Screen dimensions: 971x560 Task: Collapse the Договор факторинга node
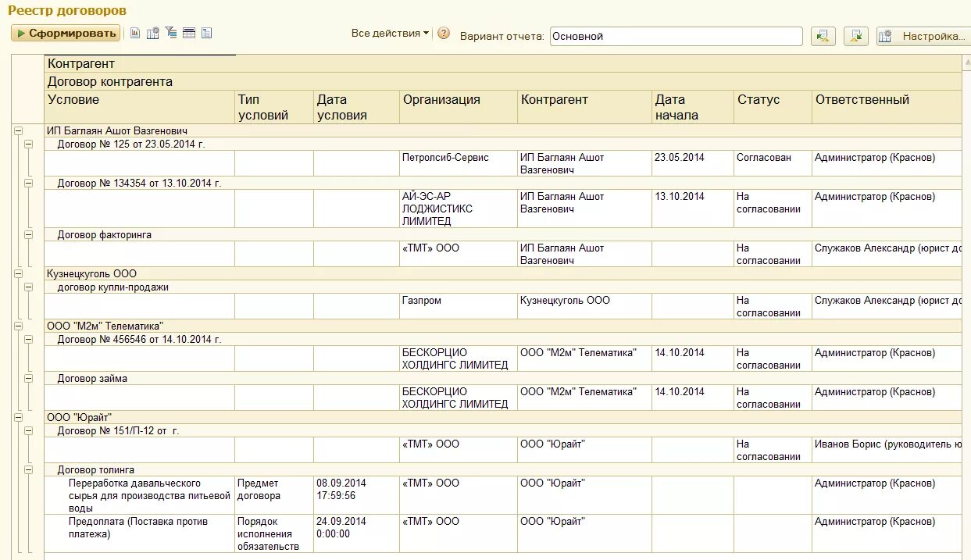point(29,234)
